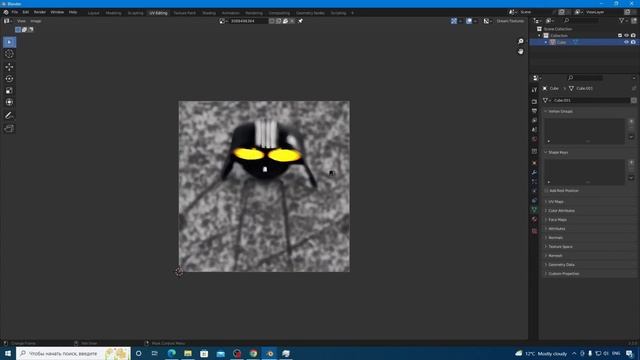
Task: Select third UV select mode toggle icon
Action: coord(31,29)
